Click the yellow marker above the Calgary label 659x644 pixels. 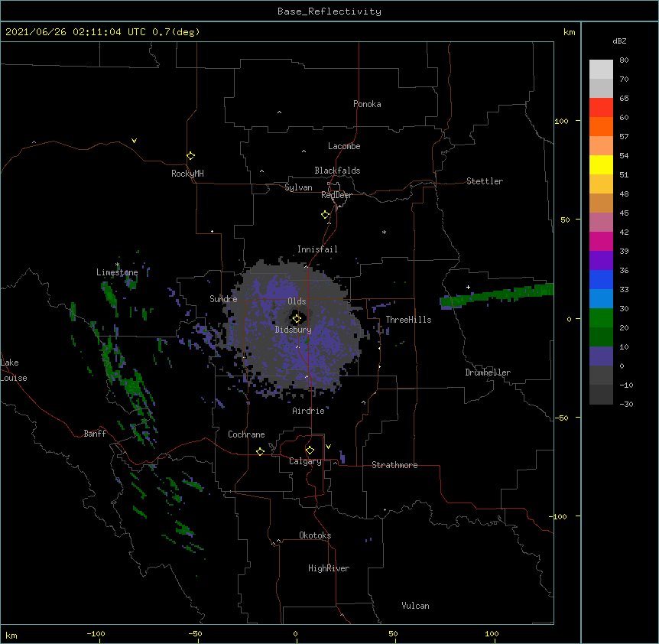(310, 450)
